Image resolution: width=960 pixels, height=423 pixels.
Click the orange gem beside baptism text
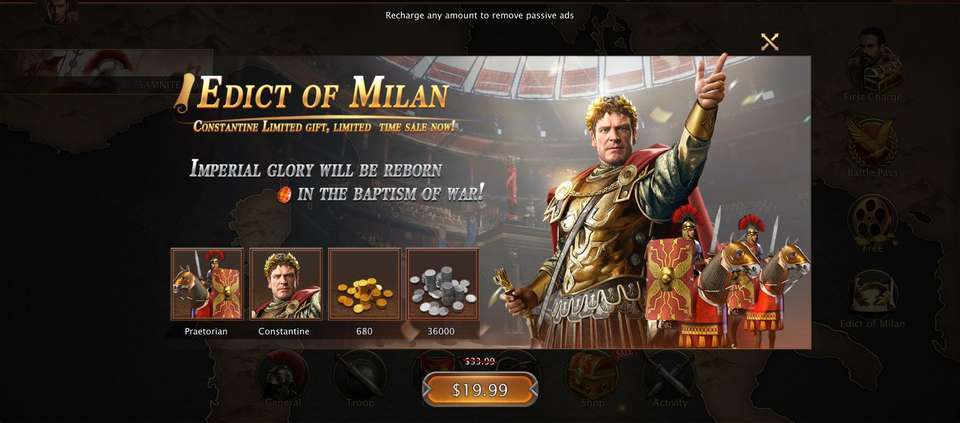(x=283, y=195)
